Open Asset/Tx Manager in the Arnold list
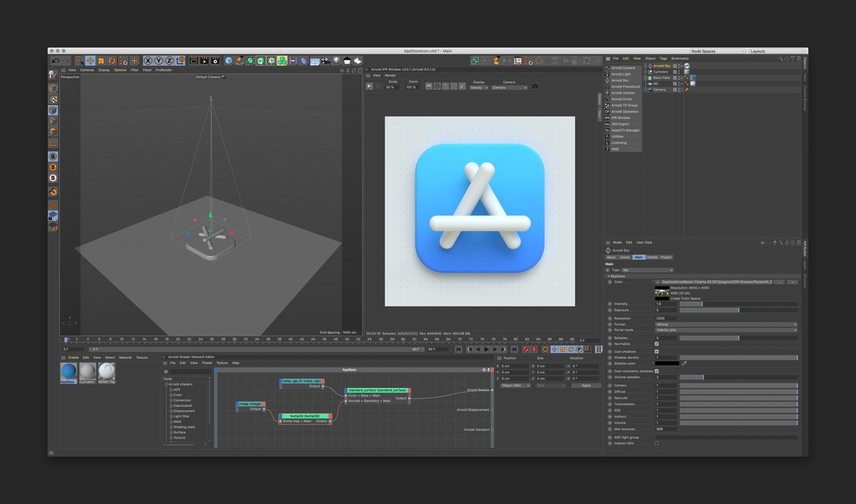Image resolution: width=856 pixels, height=504 pixels. (623, 130)
